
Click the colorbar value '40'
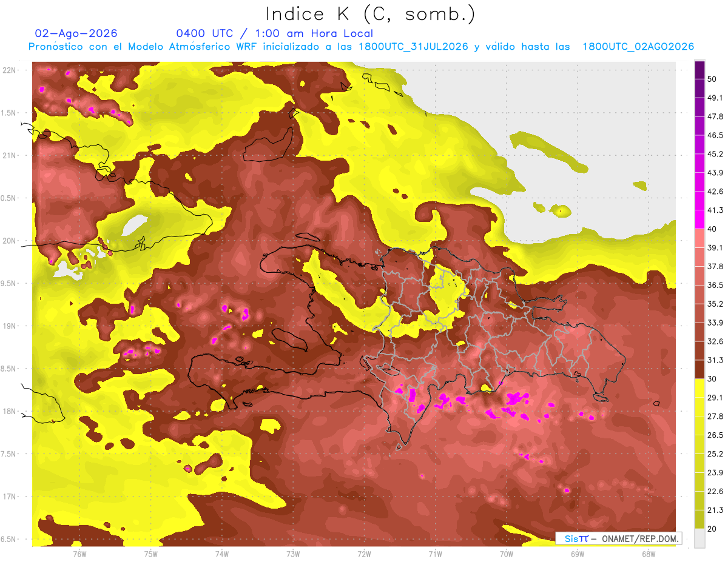pyautogui.click(x=712, y=229)
